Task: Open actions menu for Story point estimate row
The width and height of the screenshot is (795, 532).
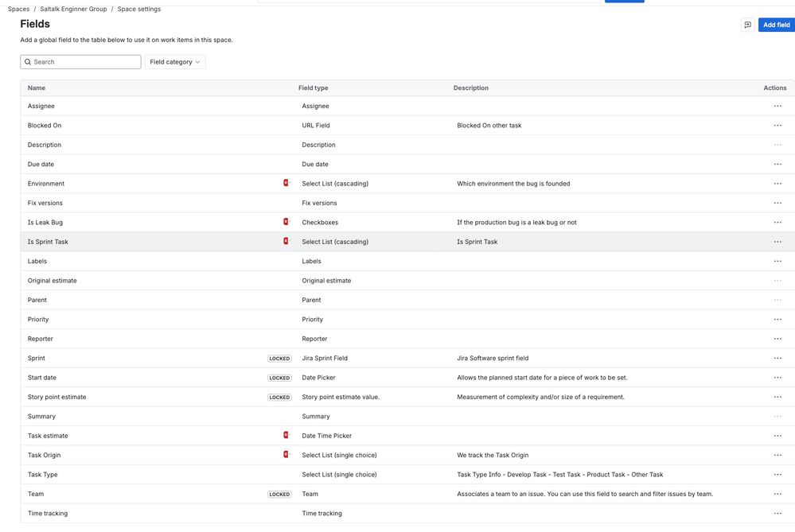Action: click(x=777, y=397)
